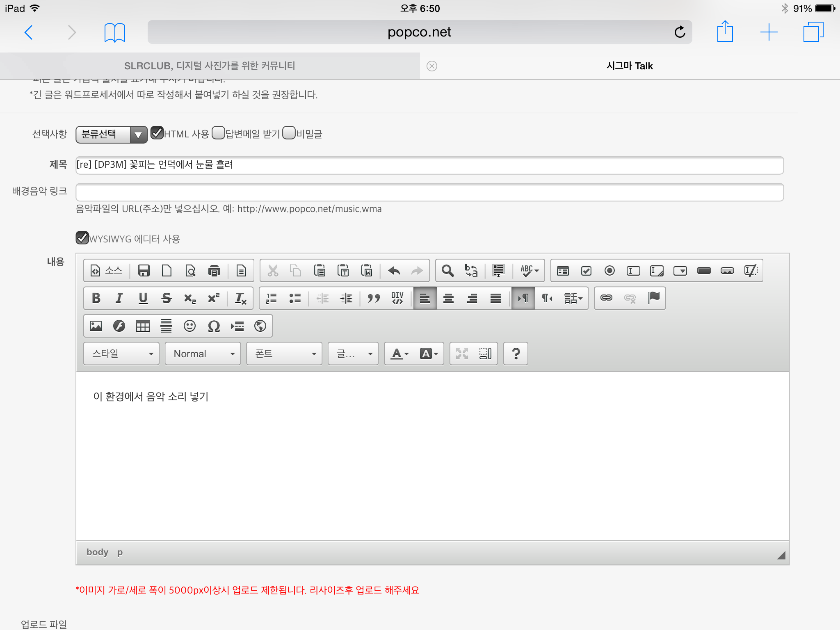Justify the text alignment

[x=495, y=298]
